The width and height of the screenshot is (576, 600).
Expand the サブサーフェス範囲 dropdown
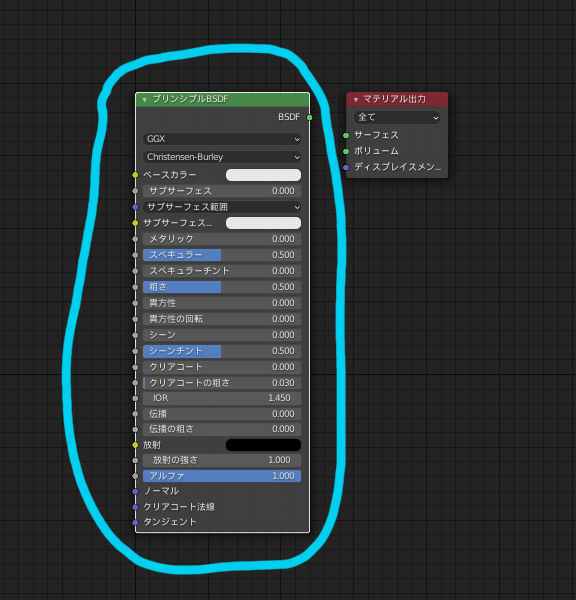click(x=222, y=207)
